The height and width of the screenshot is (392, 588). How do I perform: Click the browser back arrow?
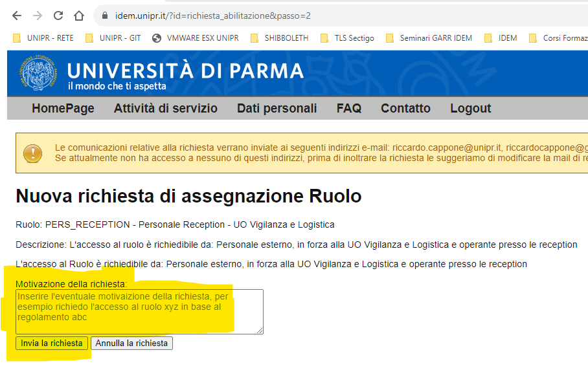click(17, 16)
